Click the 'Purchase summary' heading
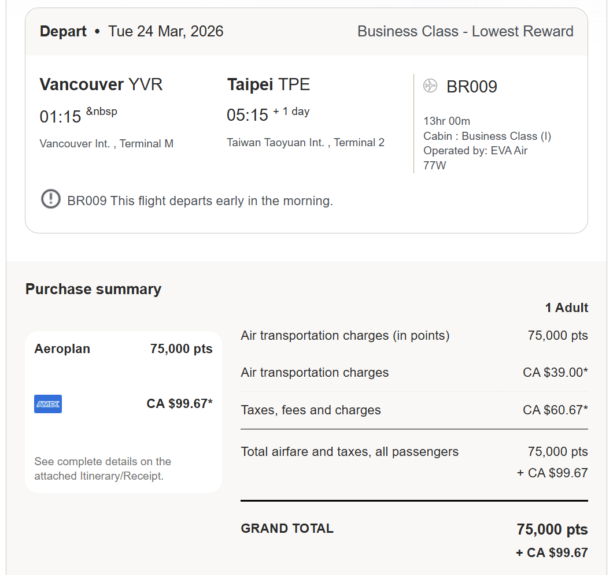 coord(93,289)
